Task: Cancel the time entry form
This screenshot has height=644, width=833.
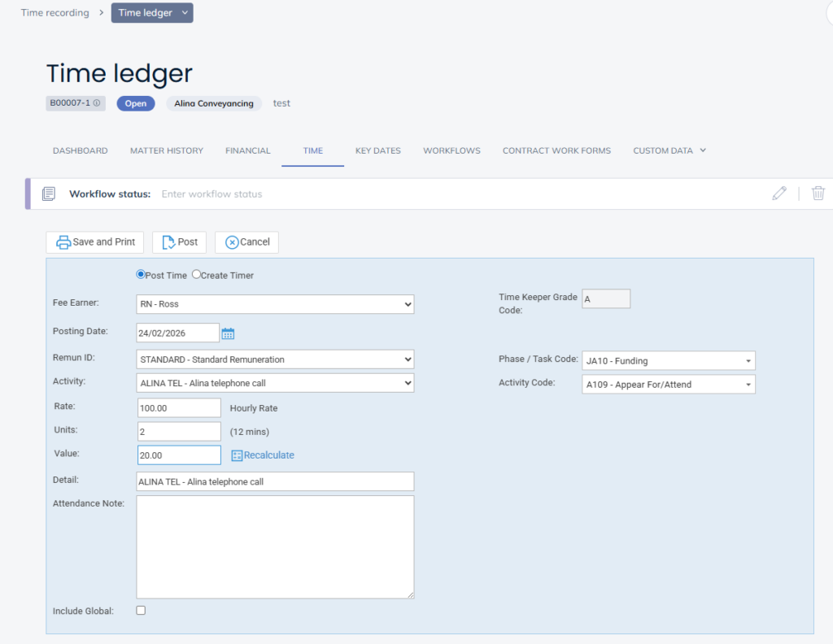Action: pyautogui.click(x=246, y=242)
